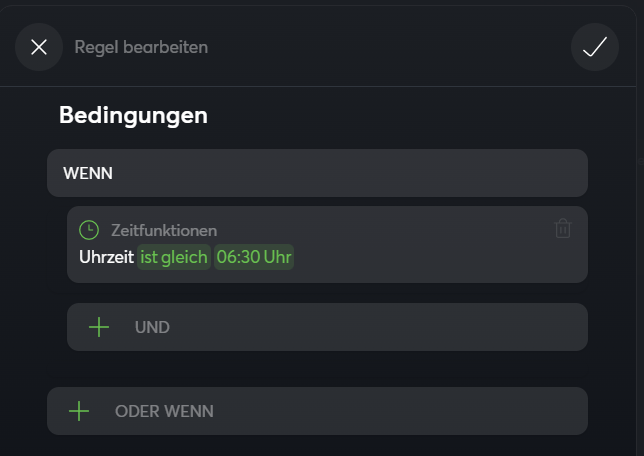Image resolution: width=644 pixels, height=456 pixels.
Task: Click the Uhrzeit property text
Action: coord(106,257)
